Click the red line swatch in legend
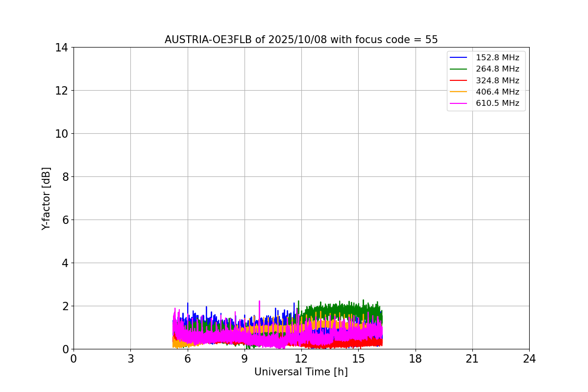The width and height of the screenshot is (588, 392). point(459,80)
